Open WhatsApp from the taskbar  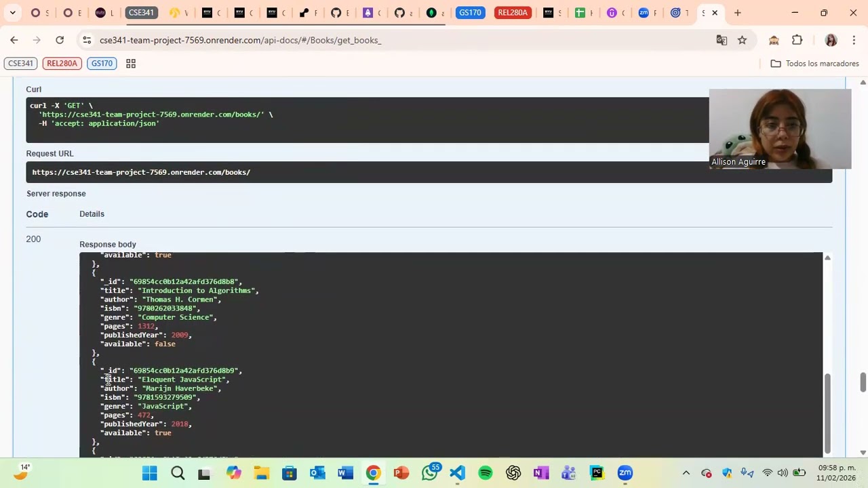coord(429,473)
